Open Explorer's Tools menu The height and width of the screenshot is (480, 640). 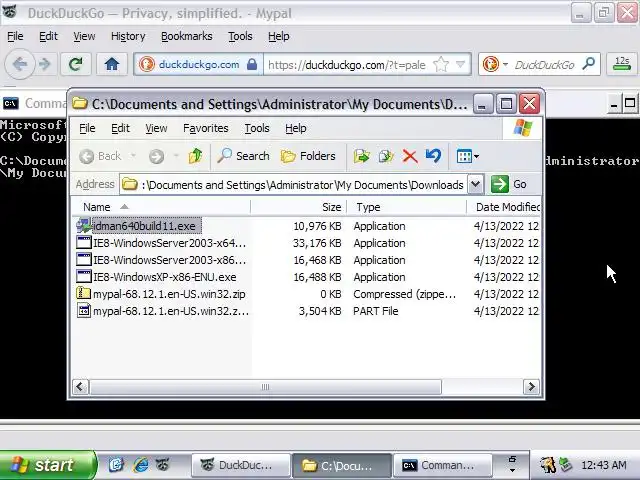(257, 128)
